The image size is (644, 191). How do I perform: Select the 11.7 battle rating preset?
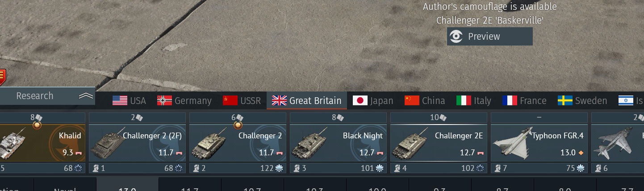pyautogui.click(x=190, y=187)
